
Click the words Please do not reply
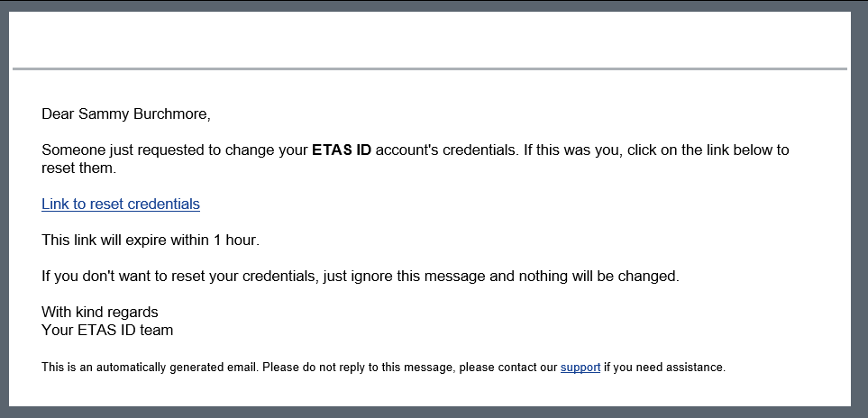312,368
